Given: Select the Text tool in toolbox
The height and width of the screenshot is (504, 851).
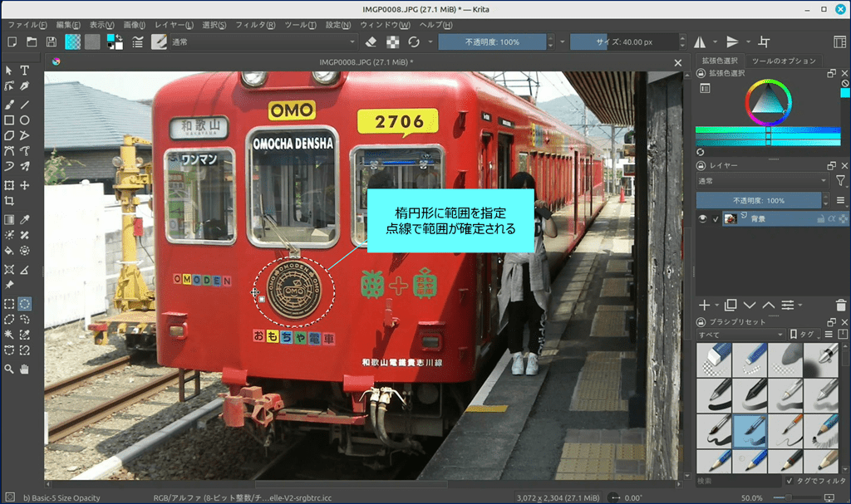Looking at the screenshot, I should 25,71.
